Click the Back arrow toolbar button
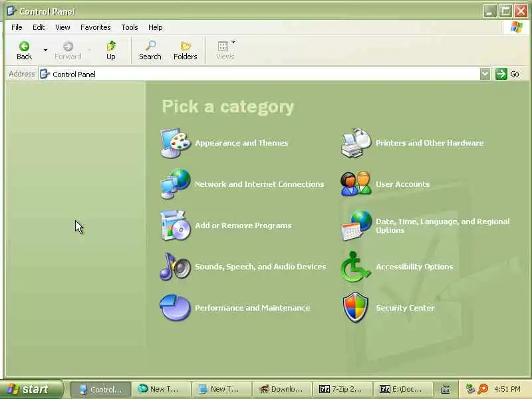Screen dimensions: 532x399 coord(24,51)
